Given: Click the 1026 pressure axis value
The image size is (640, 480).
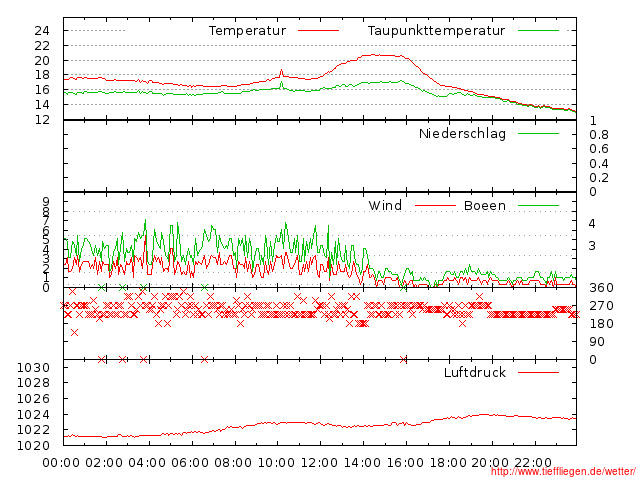Looking at the screenshot, I should pos(33,399).
